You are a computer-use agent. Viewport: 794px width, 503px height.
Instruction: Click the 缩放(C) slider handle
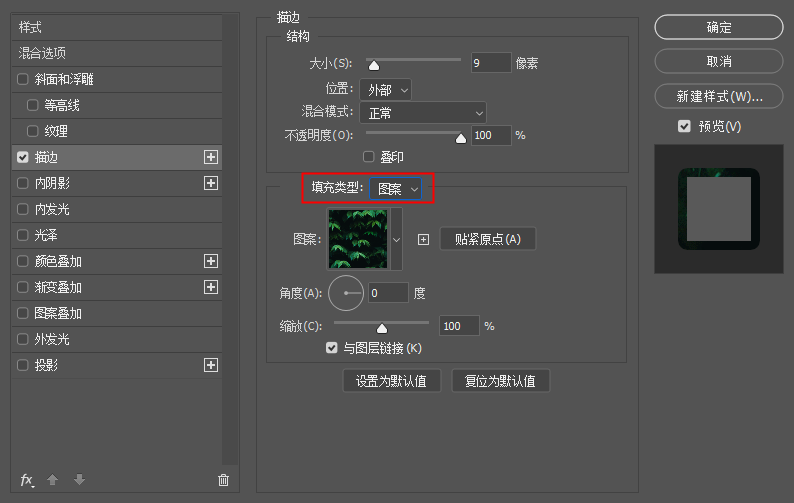(x=382, y=328)
